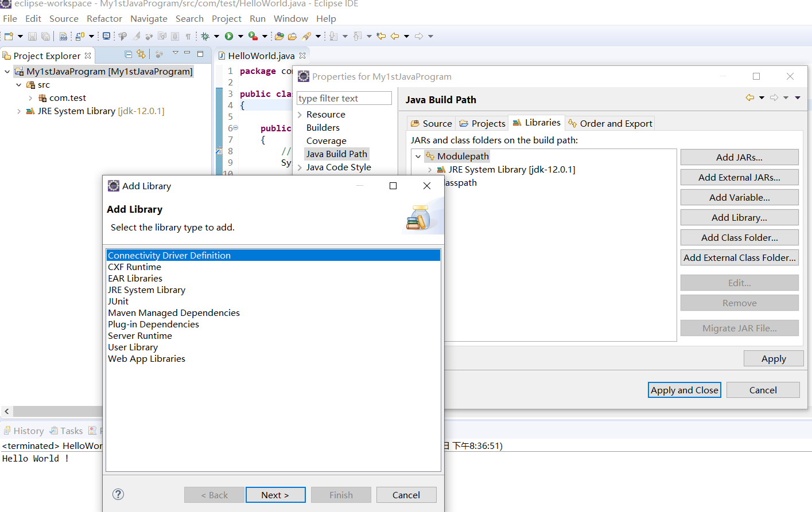Screen dimensions: 812x512
Task: Click the Add Library... button
Action: tap(739, 217)
